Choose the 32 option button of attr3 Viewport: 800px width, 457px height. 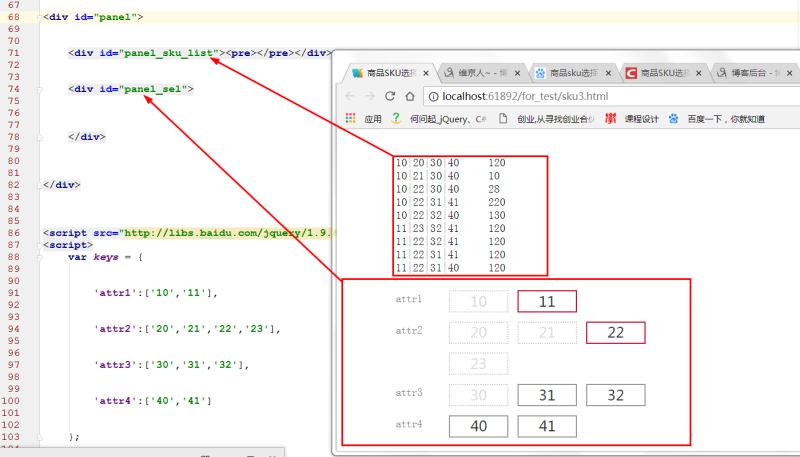pyautogui.click(x=615, y=395)
